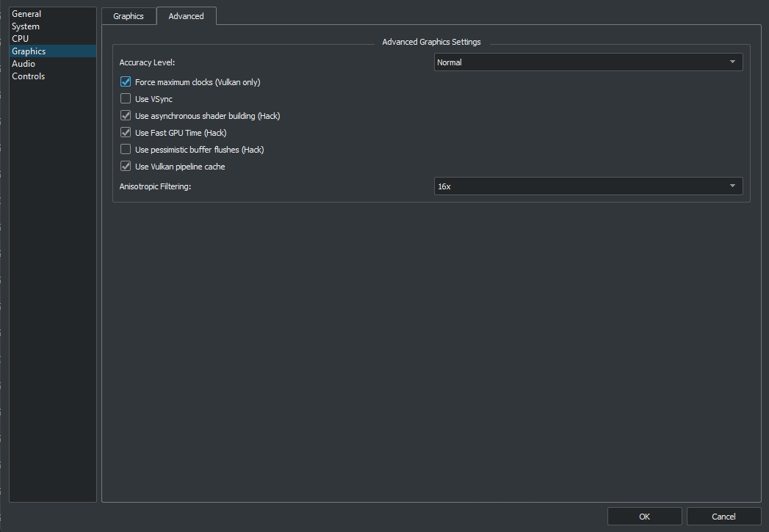
Task: Select the Advanced tab
Action: coord(186,16)
